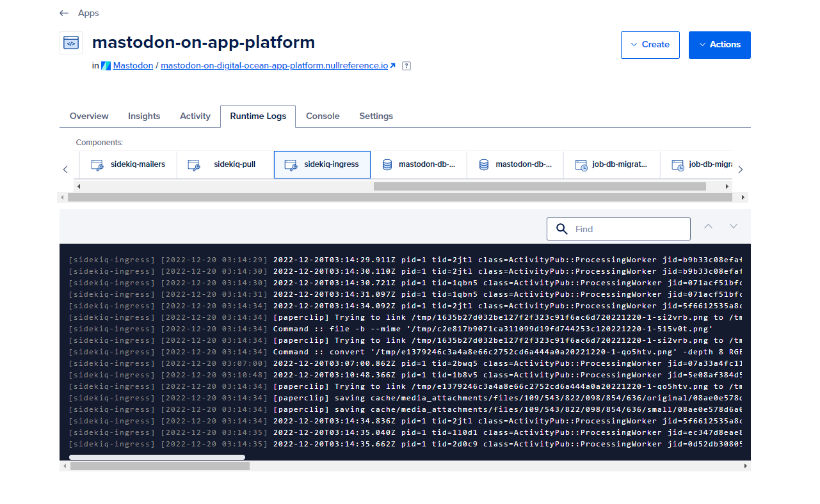
Task: Click the inner component scrollbar left arrow
Action: coord(79,187)
